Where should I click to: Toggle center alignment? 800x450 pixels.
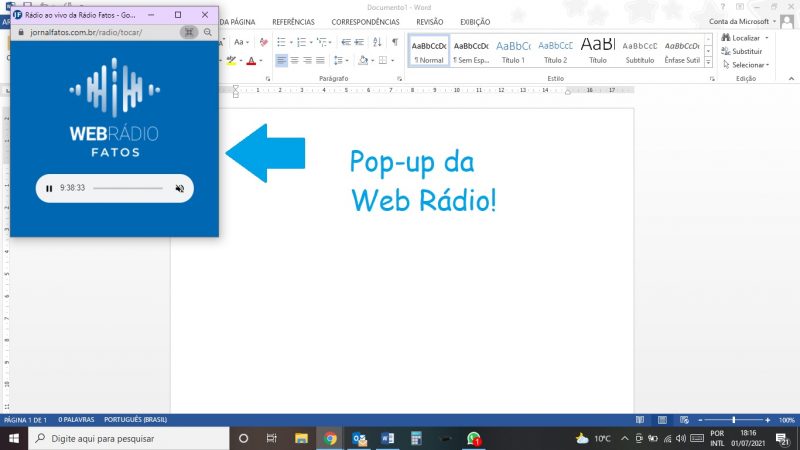[294, 60]
